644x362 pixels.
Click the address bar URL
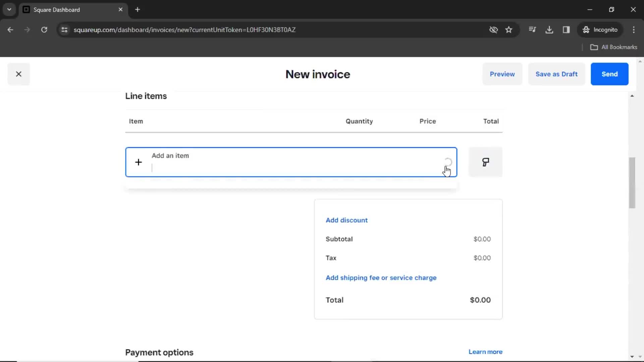click(184, 30)
